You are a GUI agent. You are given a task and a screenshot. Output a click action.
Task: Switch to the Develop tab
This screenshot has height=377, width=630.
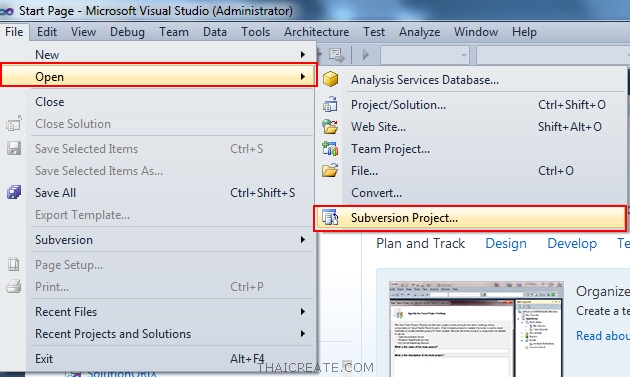coord(572,243)
